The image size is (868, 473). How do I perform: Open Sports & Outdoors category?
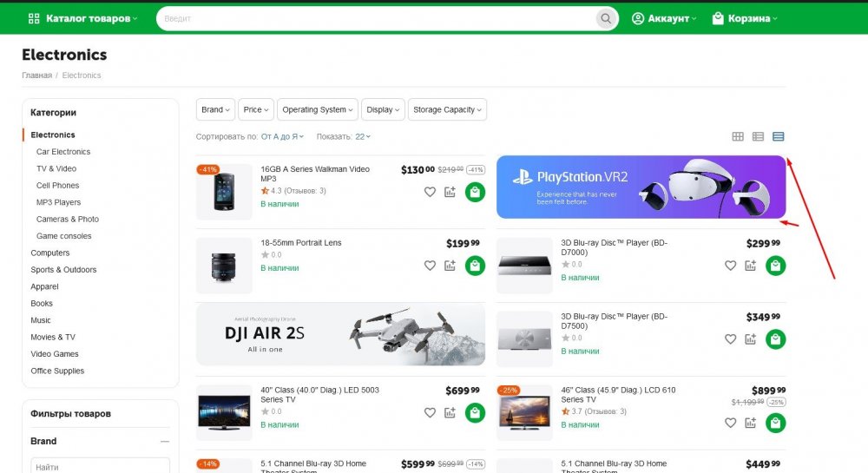[63, 270]
